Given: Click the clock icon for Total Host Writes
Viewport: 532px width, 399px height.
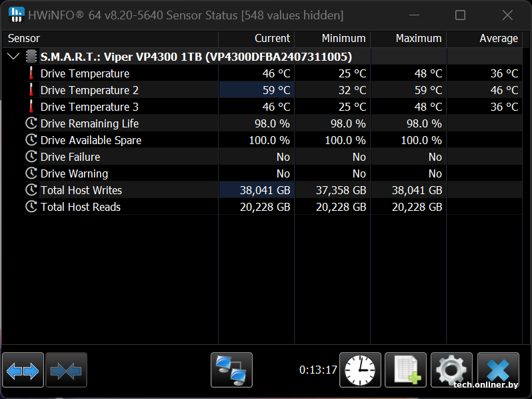Looking at the screenshot, I should (31, 189).
